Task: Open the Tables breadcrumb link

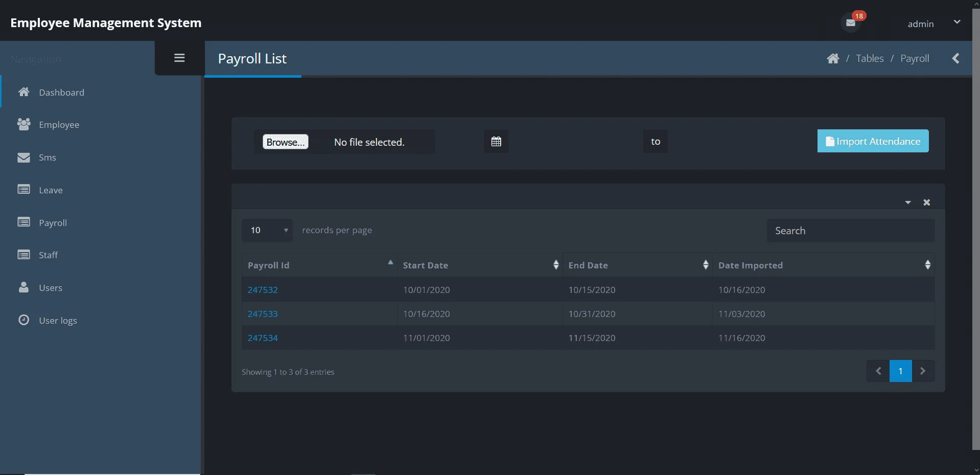Action: 870,58
